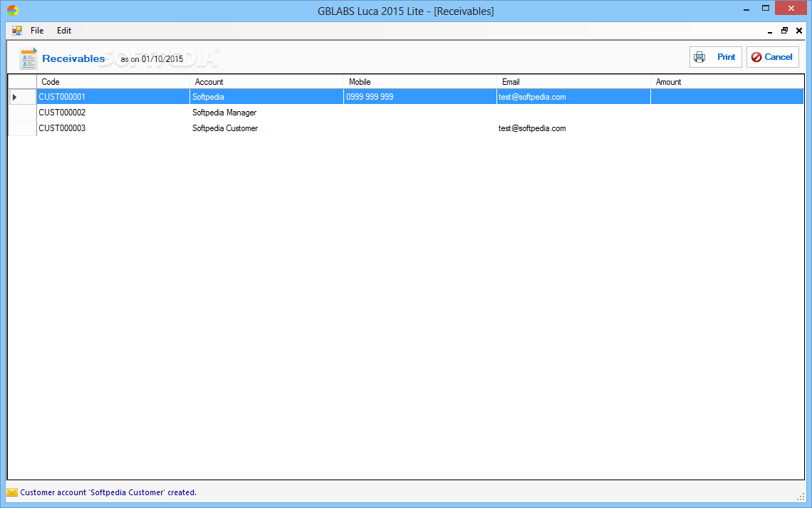The height and width of the screenshot is (508, 812).
Task: Close the inner Receivables child window
Action: [x=799, y=31]
